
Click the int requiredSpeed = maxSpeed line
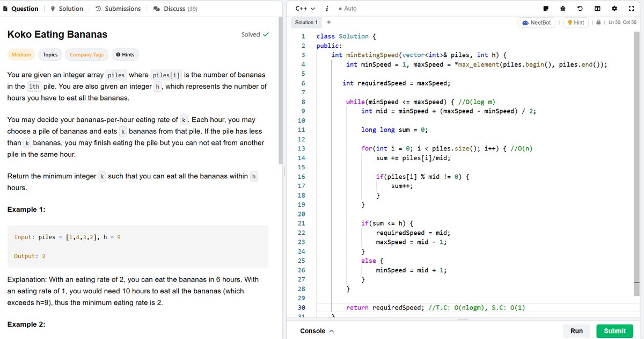[396, 83]
